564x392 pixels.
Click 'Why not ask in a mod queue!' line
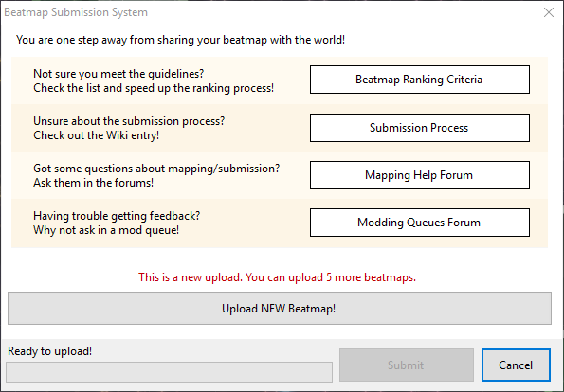click(106, 230)
